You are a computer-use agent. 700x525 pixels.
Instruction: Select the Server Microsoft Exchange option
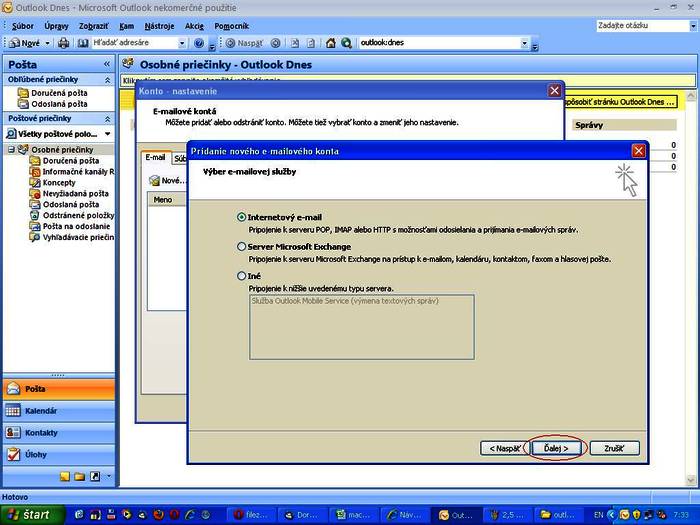242,246
